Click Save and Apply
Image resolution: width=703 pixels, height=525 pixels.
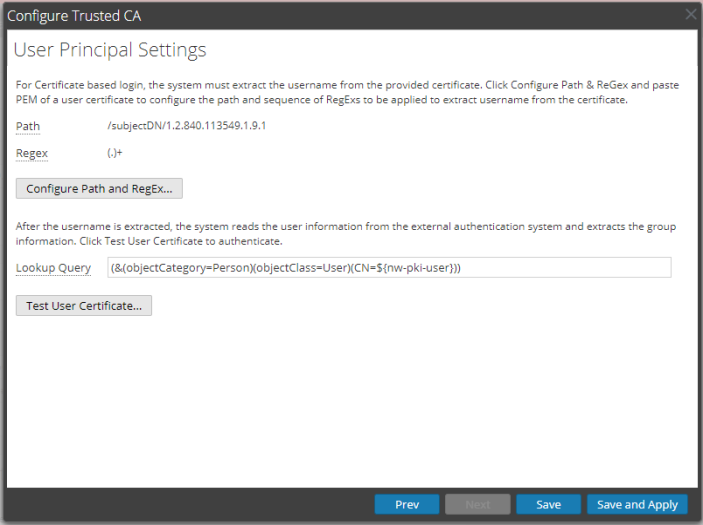pos(637,504)
